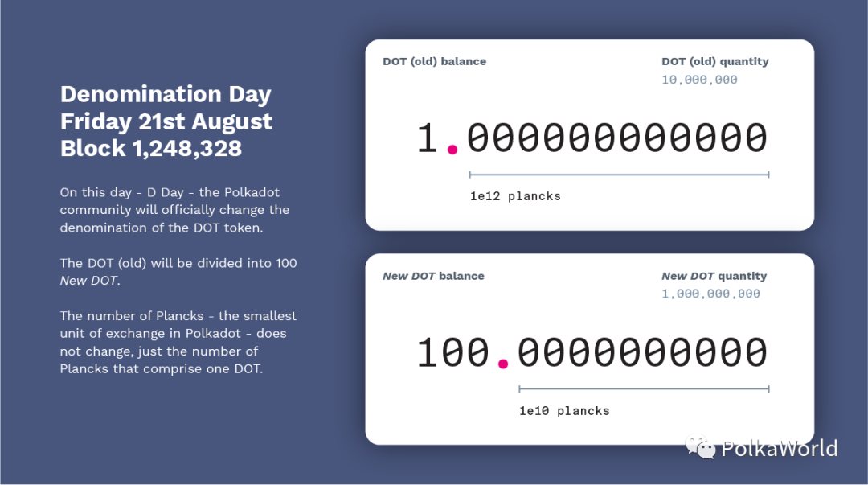
Task: Select the "Denomination Day" heading line
Action: 166,94
